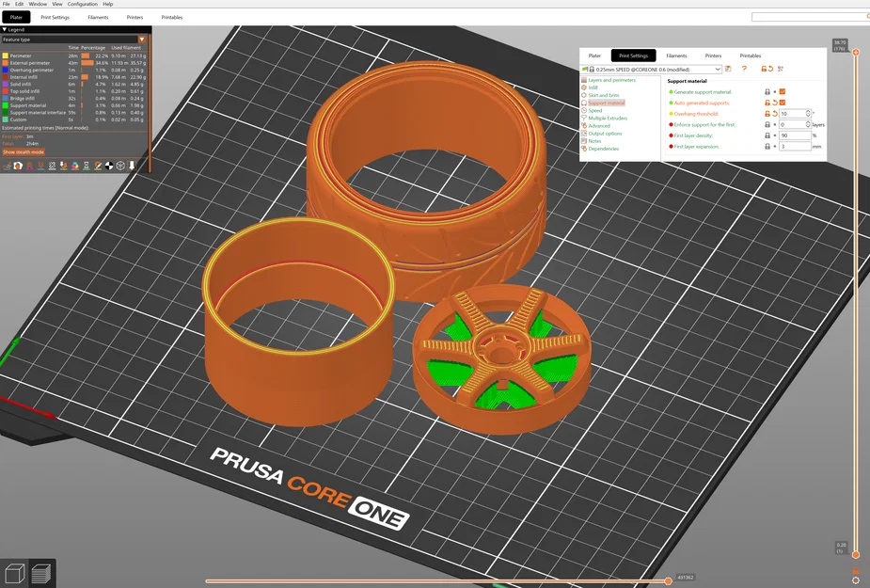Select Output options settings page
This screenshot has height=588, width=870.
click(x=605, y=134)
